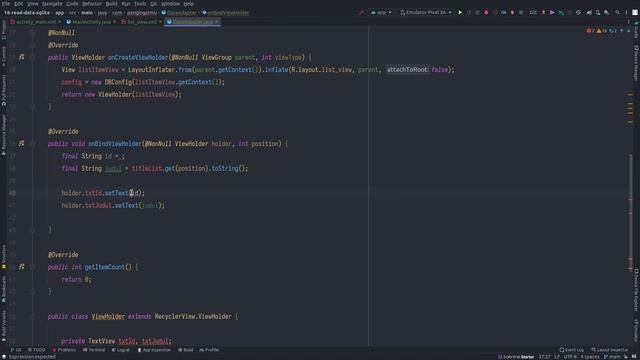Open the Project tool window
This screenshot has width=640, height=360.
(x=4, y=30)
